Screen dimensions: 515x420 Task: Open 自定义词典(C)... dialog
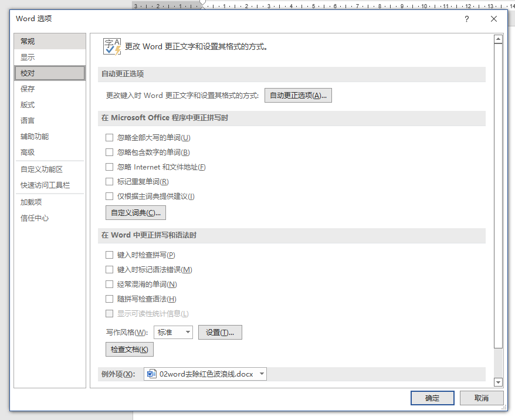point(135,213)
